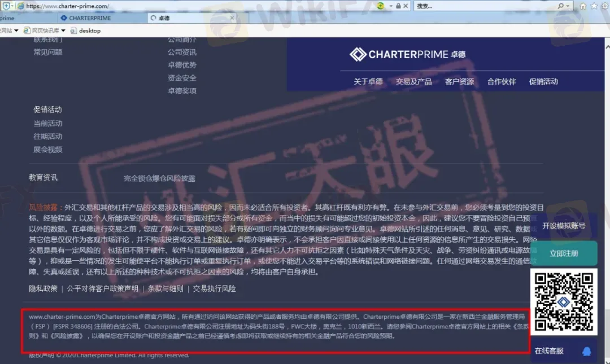Open the 在线客服 online support button

pos(564,351)
